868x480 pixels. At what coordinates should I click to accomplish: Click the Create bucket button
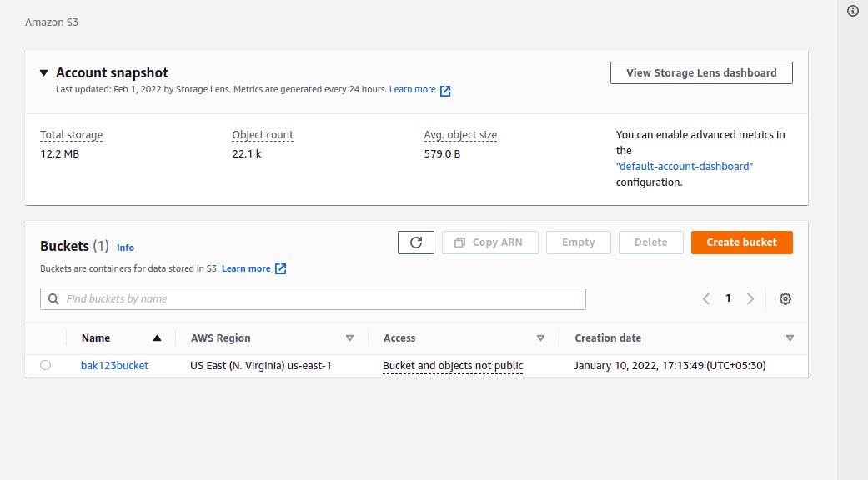coord(741,242)
